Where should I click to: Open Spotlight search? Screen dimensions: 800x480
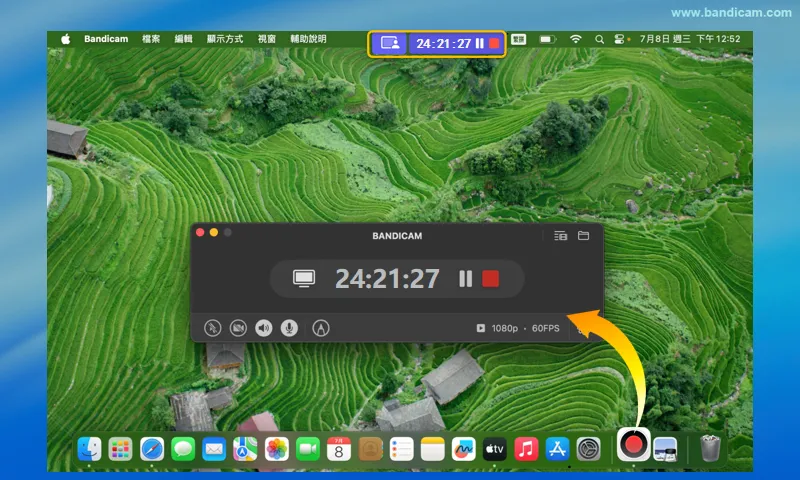coord(599,39)
